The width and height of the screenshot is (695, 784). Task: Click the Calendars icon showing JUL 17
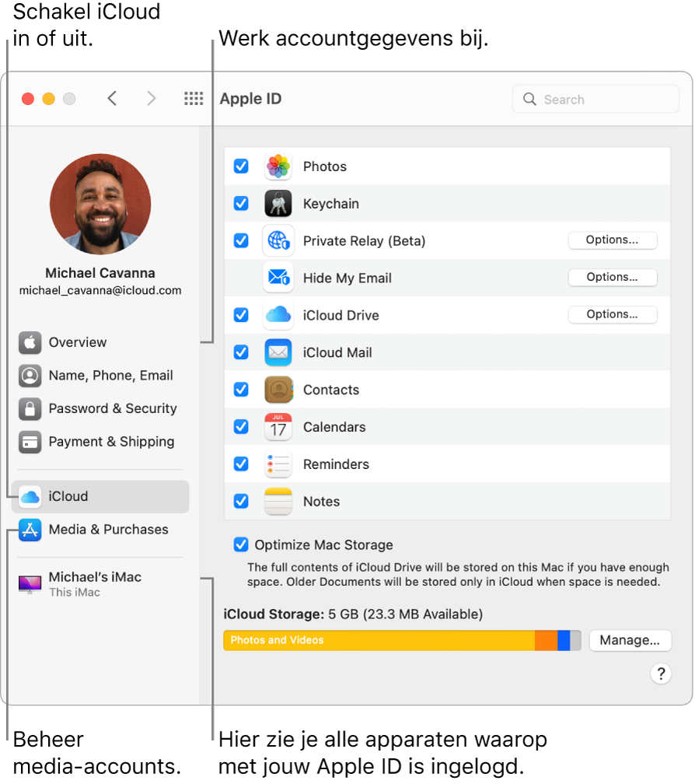point(278,427)
